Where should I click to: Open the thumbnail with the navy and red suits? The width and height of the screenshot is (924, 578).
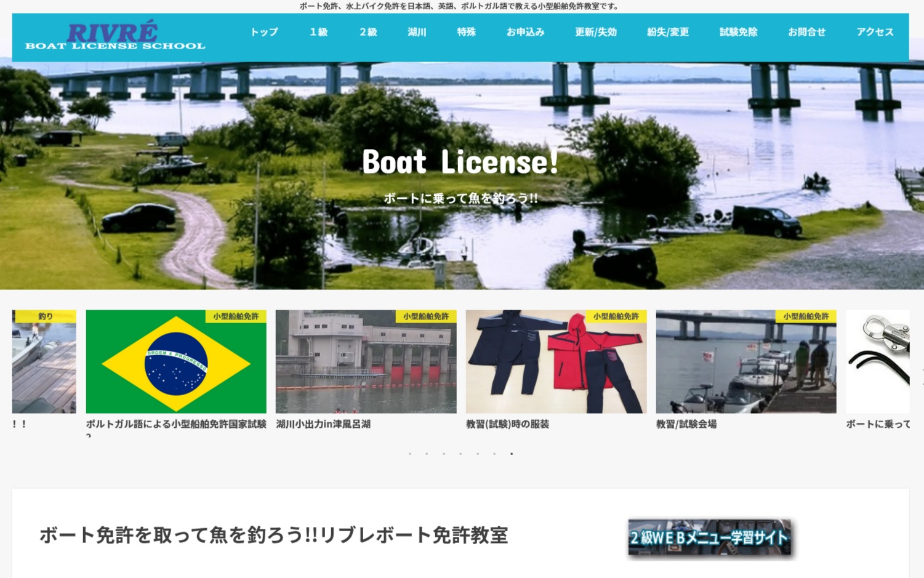tap(556, 361)
